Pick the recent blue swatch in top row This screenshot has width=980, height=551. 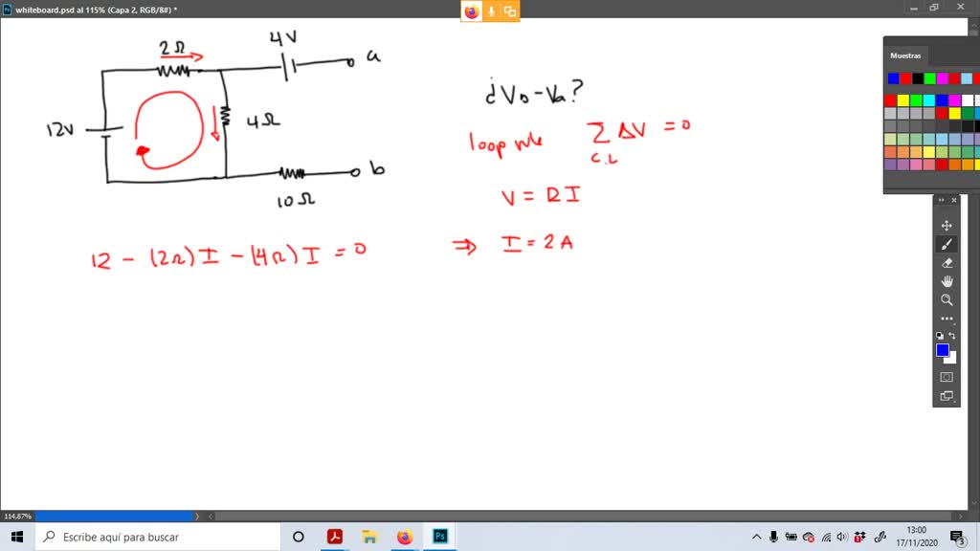(x=893, y=78)
